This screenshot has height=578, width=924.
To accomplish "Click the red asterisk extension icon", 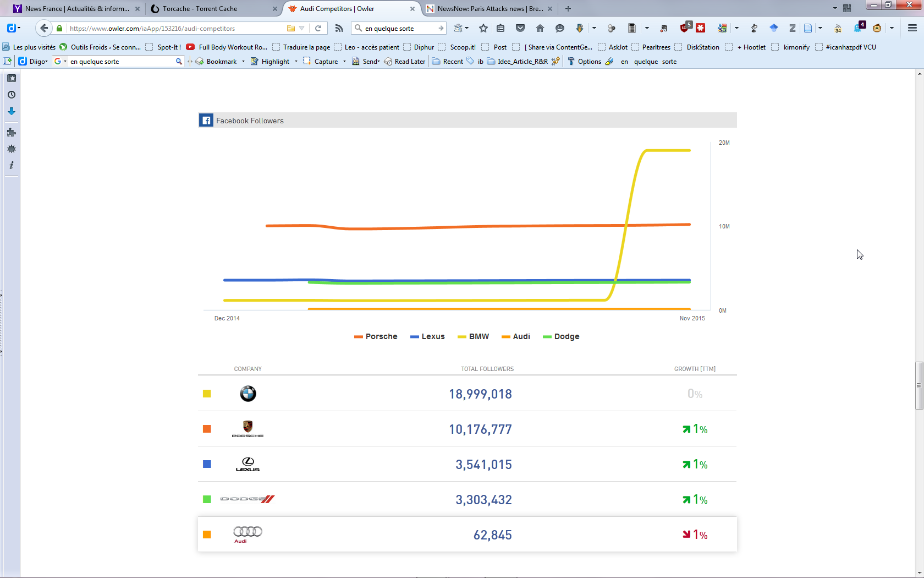I will (701, 28).
